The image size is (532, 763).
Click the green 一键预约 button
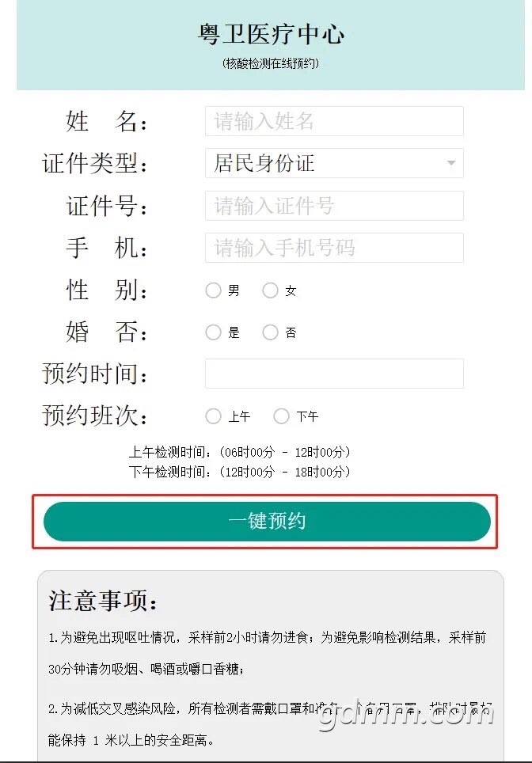coord(267,522)
